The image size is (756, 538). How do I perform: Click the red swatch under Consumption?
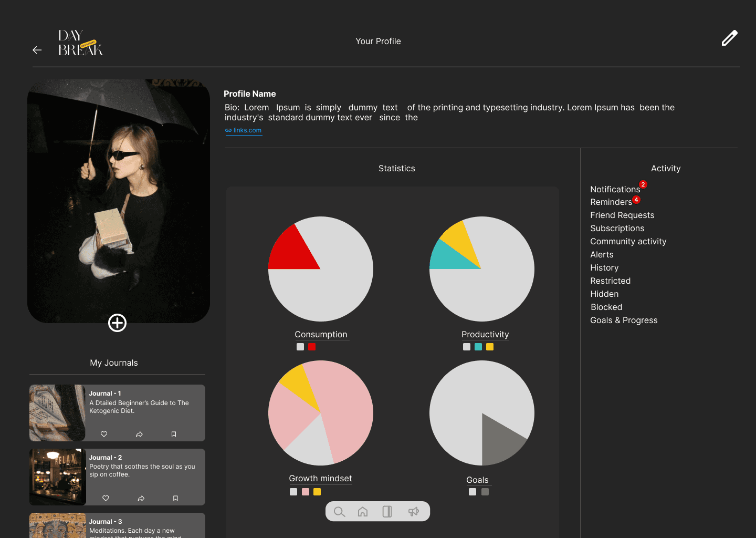point(312,347)
